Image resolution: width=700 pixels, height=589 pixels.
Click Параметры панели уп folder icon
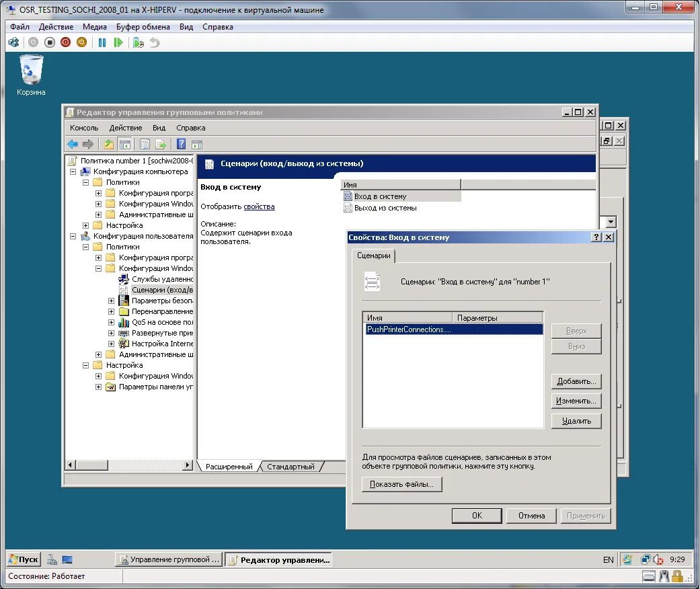111,387
